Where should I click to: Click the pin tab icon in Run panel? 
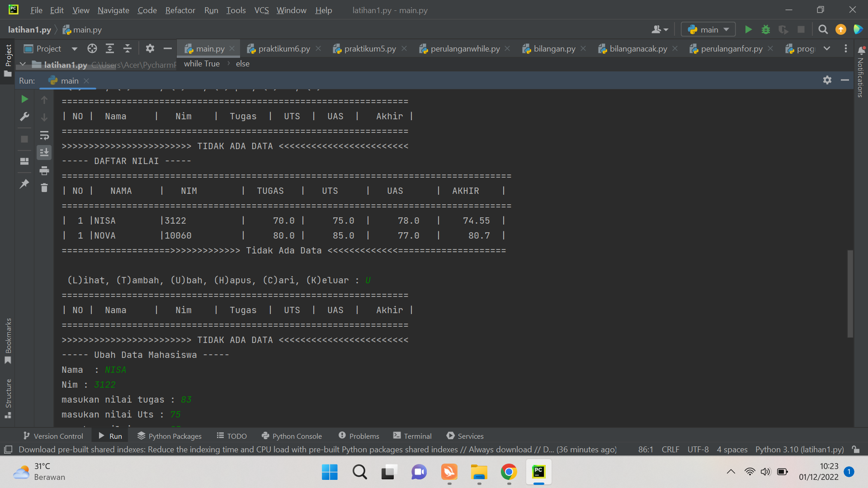point(24,183)
